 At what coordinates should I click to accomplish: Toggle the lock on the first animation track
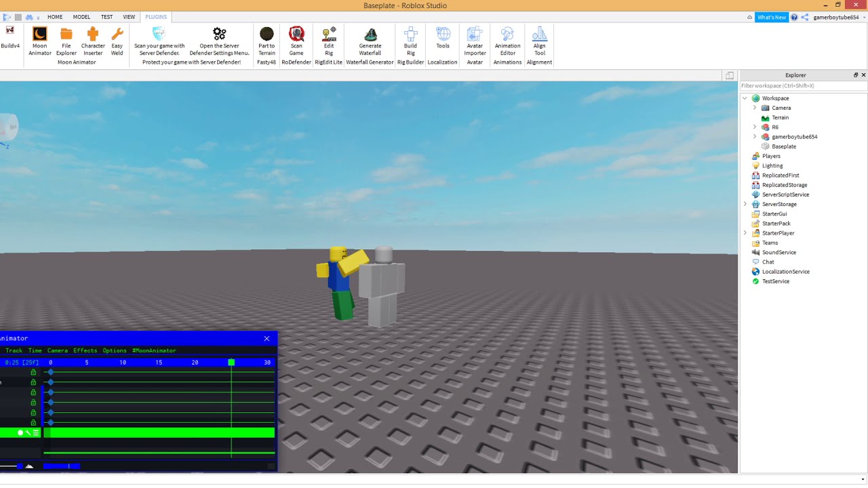tap(33, 372)
